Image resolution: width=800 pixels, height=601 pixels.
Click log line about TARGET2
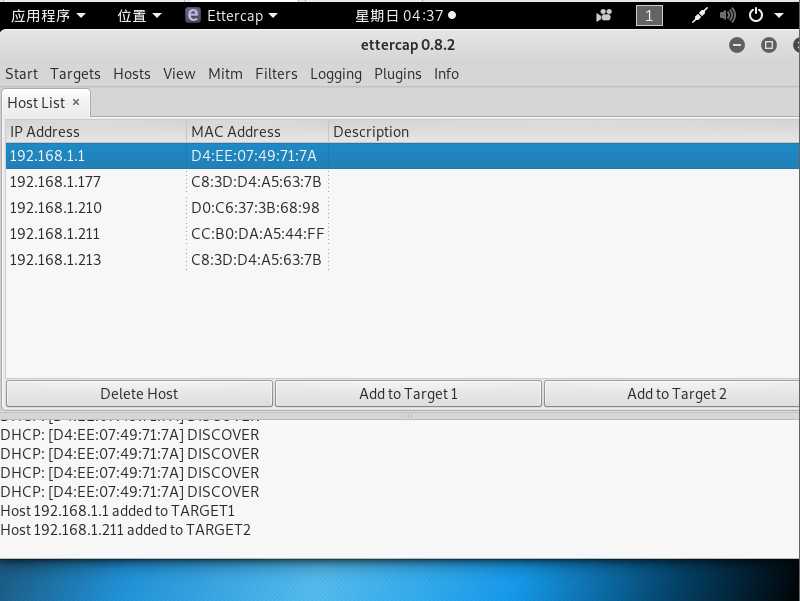point(126,530)
